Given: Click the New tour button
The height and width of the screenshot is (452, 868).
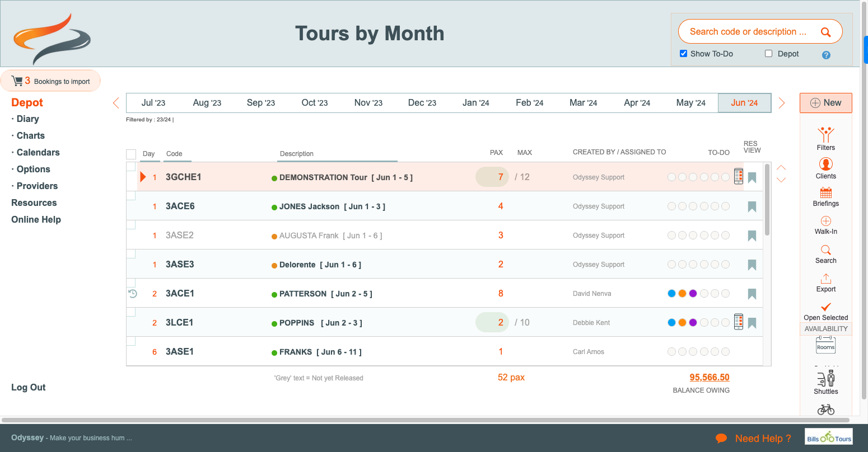Looking at the screenshot, I should (x=825, y=103).
